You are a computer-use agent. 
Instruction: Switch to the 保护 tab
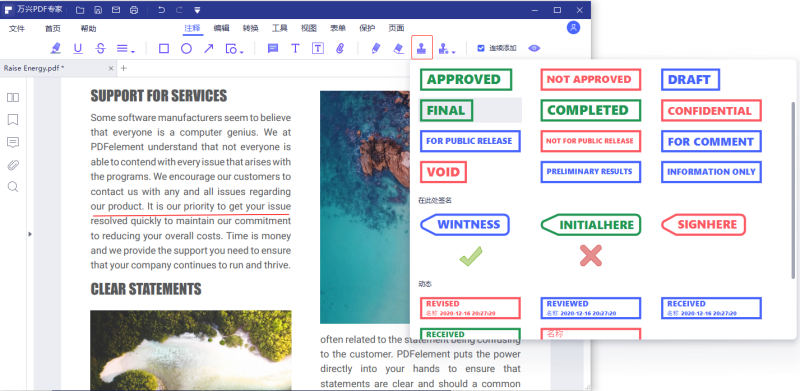coord(367,28)
